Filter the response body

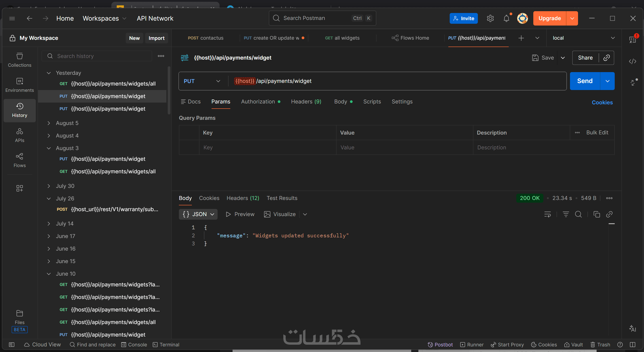[x=566, y=214]
